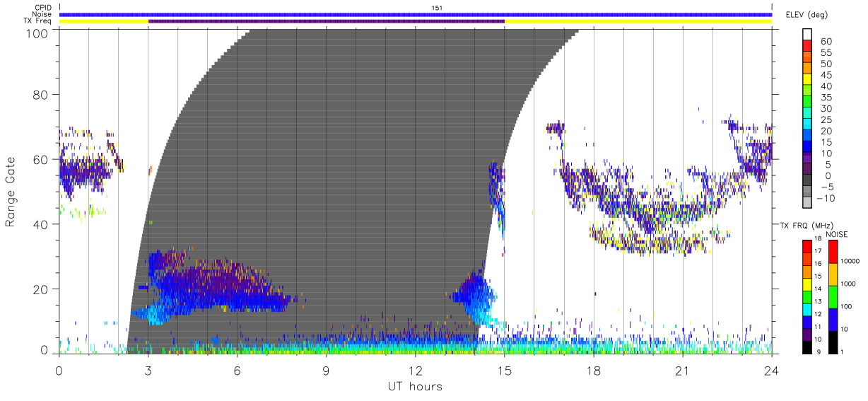Click the red 17–18 MHz TX frequency band
This screenshot has width=868, height=401.
809,245
